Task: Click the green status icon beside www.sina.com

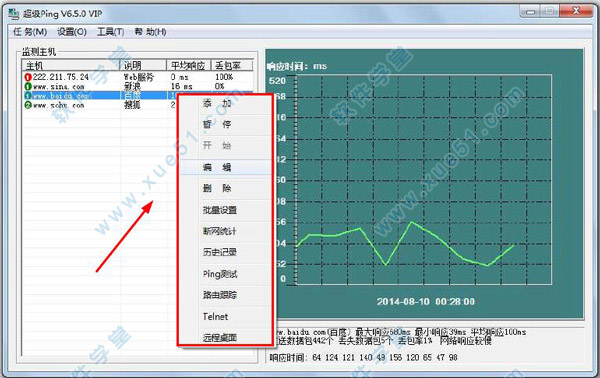Action: point(28,87)
